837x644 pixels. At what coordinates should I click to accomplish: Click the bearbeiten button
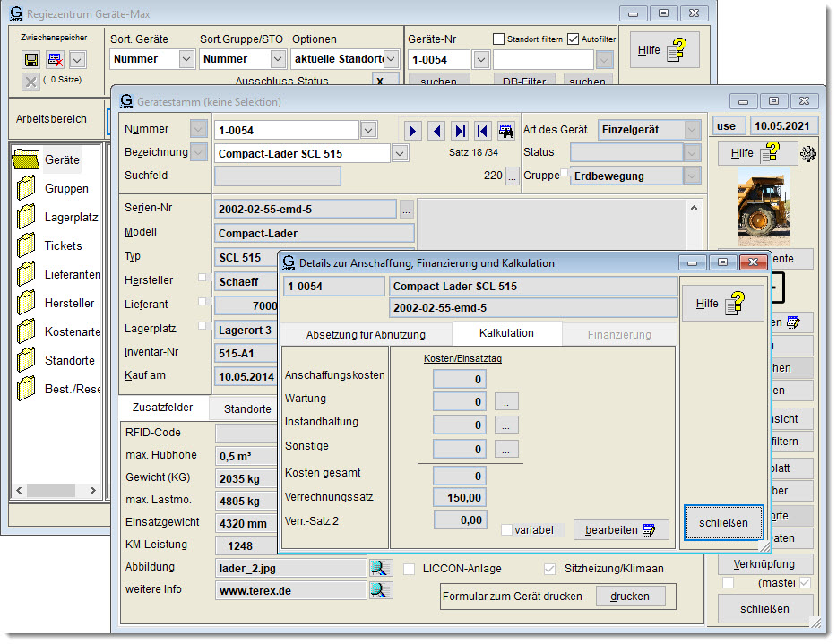pyautogui.click(x=621, y=530)
